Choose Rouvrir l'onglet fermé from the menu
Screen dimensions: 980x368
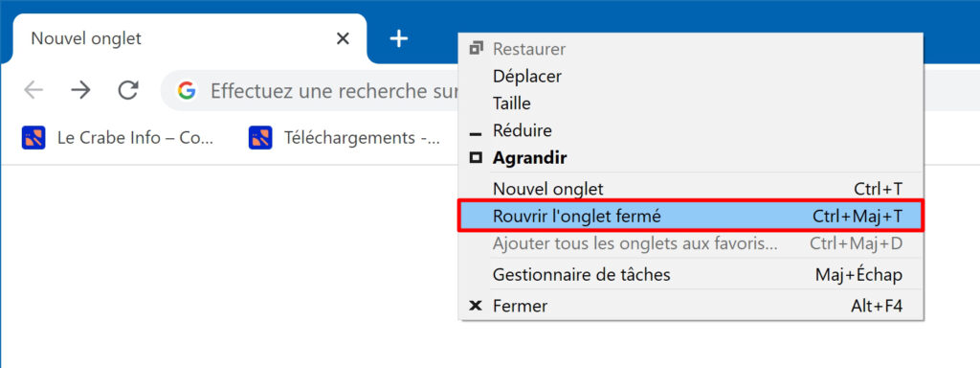point(691,216)
